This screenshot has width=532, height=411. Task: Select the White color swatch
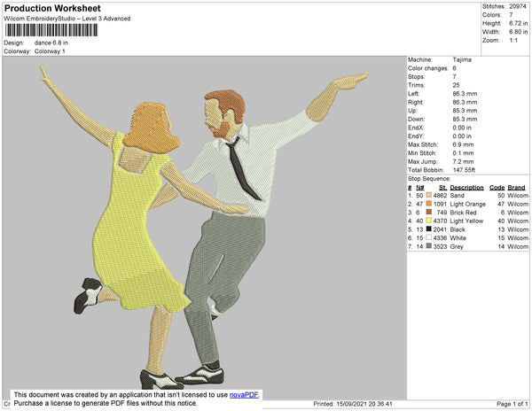(x=429, y=237)
